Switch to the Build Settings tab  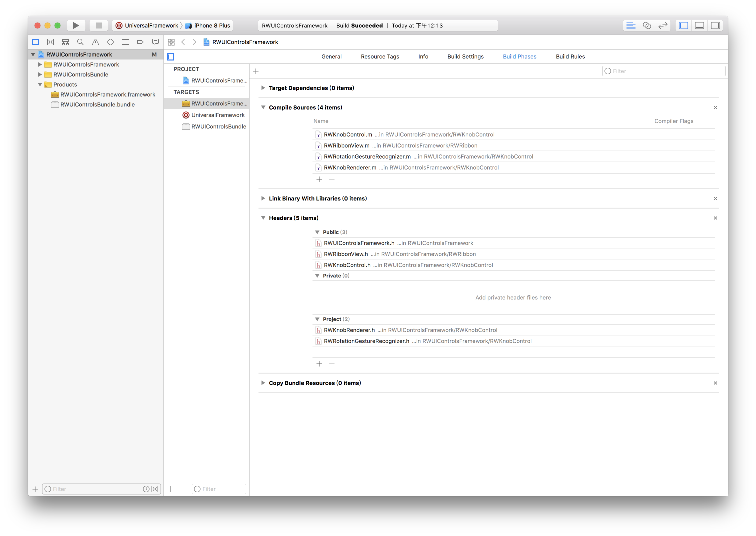[465, 56]
